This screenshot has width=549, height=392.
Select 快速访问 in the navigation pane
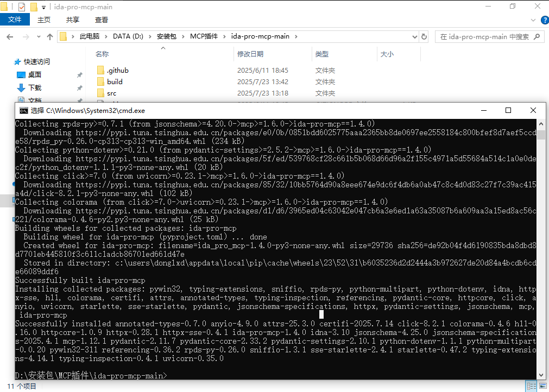36,62
